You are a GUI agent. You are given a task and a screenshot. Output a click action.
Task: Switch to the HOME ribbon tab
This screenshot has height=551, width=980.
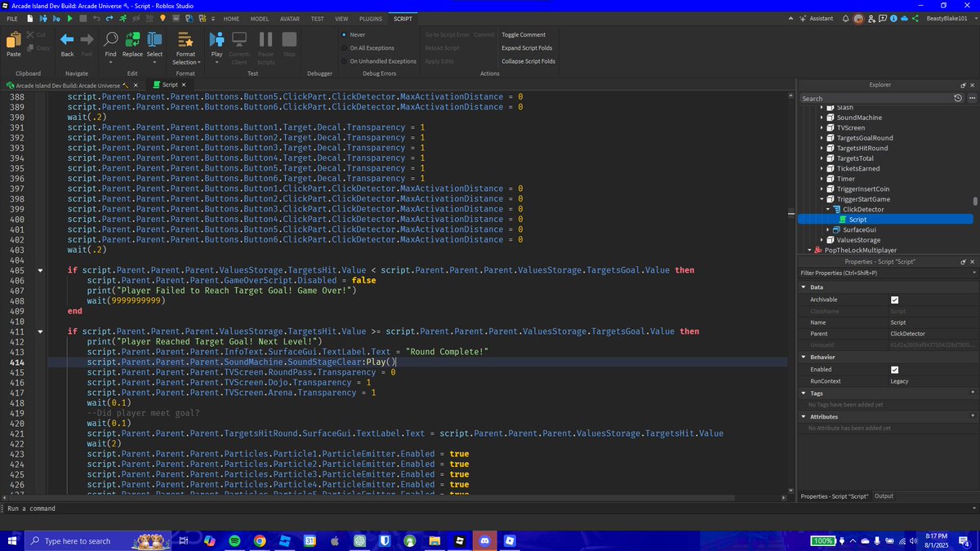click(231, 18)
